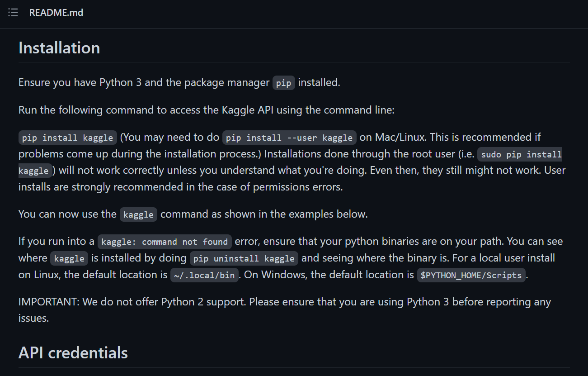Image resolution: width=588 pixels, height=376 pixels.
Task: Click 'kaggle' code after the word 'where'
Action: [x=69, y=259]
